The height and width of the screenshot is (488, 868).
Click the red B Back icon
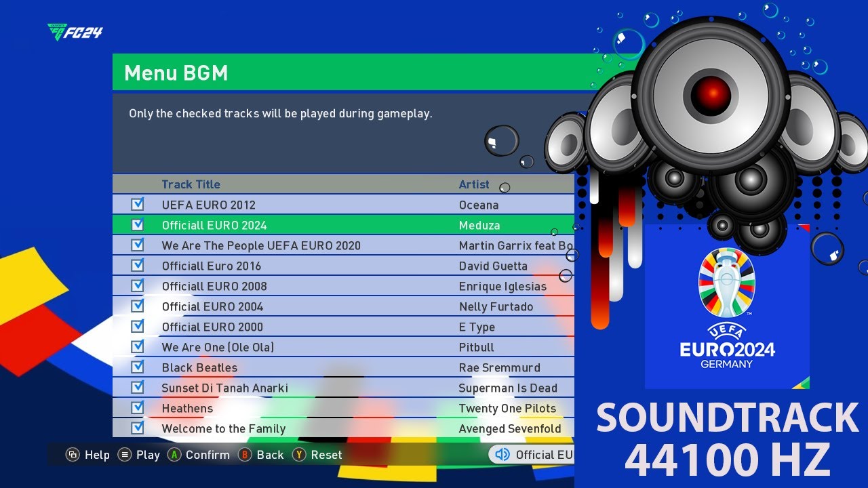point(245,455)
